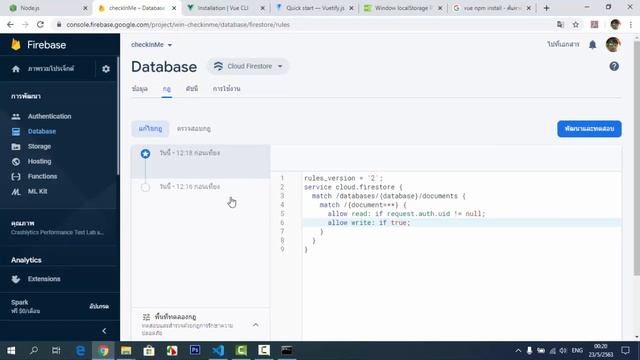Open go to docs link
640x360 pixels.
(x=563, y=44)
